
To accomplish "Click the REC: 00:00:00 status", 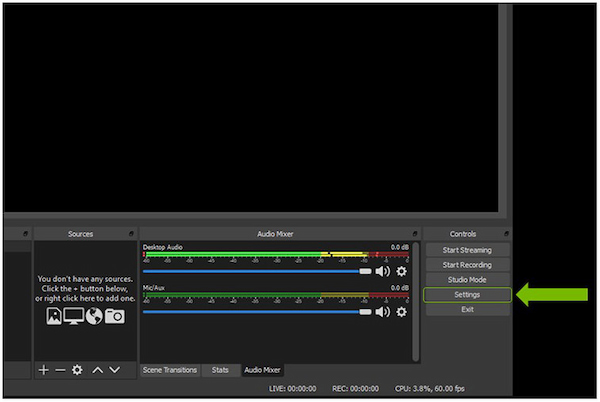I will pyautogui.click(x=355, y=389).
